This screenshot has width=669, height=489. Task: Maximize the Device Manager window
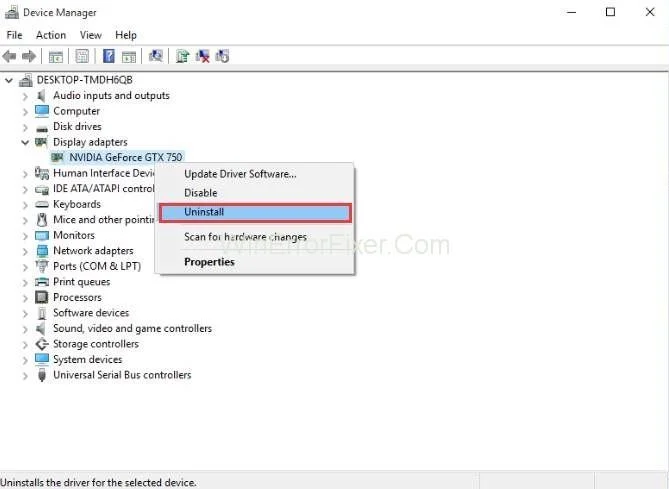pyautogui.click(x=611, y=12)
